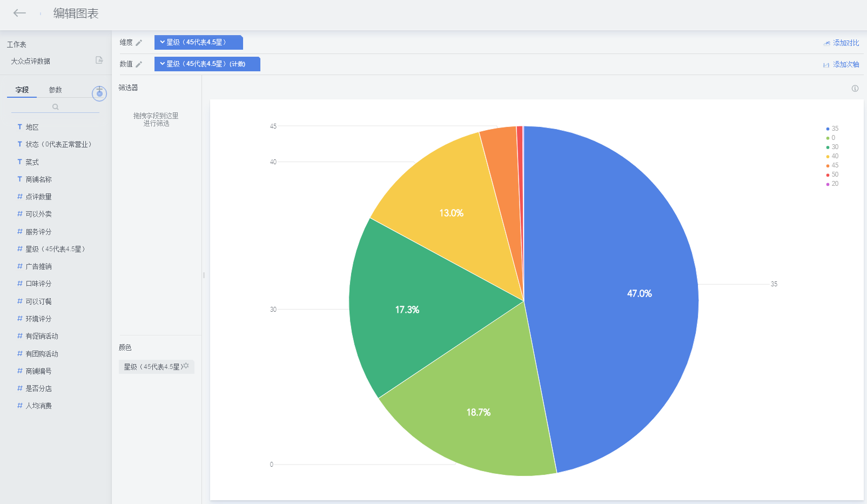Select field 地区
This screenshot has height=504, width=867.
[32, 127]
